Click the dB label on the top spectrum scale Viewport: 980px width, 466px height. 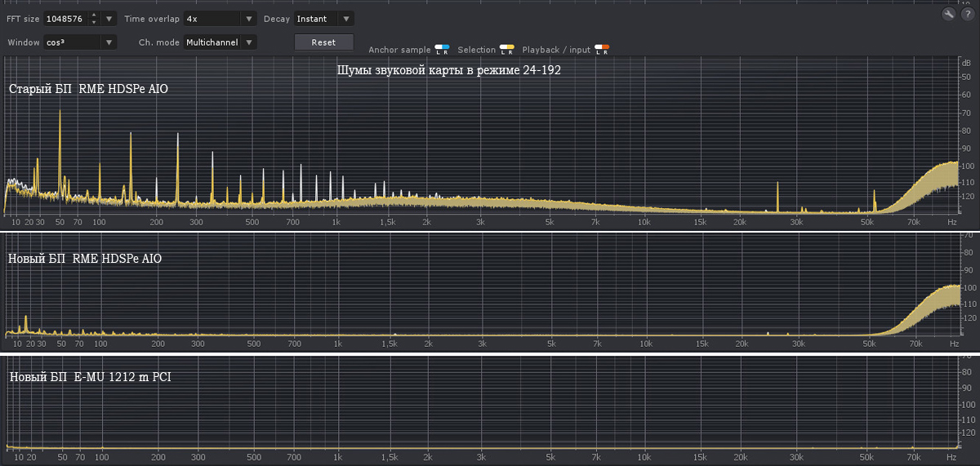(x=967, y=63)
